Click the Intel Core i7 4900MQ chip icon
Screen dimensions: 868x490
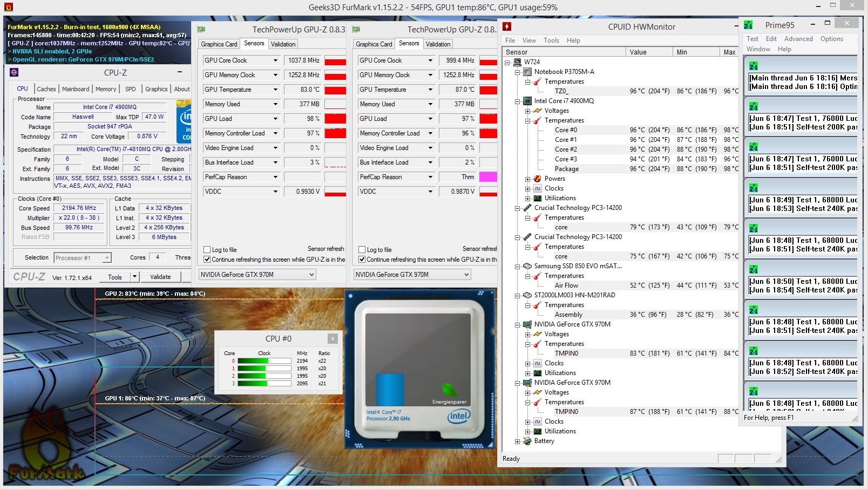[x=527, y=101]
